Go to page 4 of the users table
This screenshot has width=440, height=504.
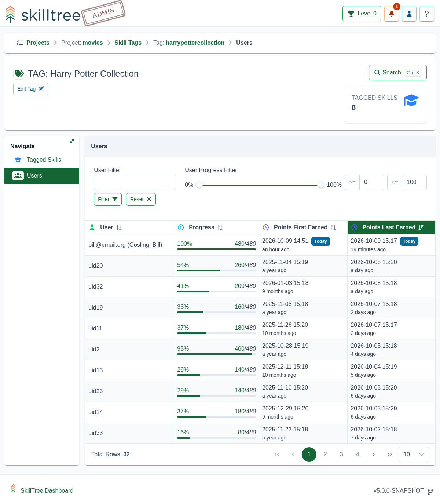point(357,454)
